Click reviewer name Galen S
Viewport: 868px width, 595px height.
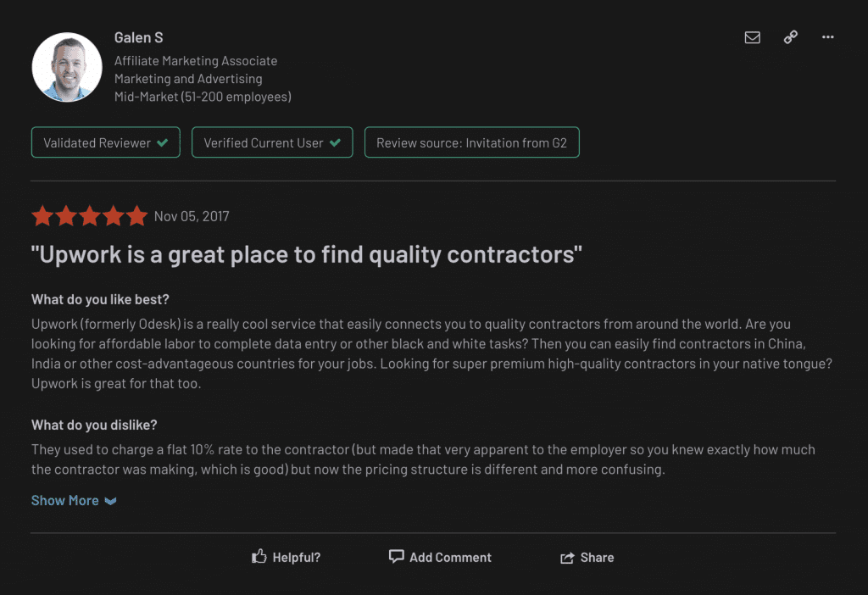[138, 37]
